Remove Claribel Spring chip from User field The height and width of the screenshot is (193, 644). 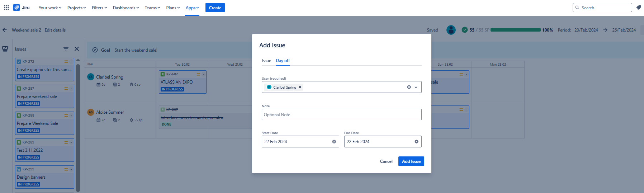point(300,87)
